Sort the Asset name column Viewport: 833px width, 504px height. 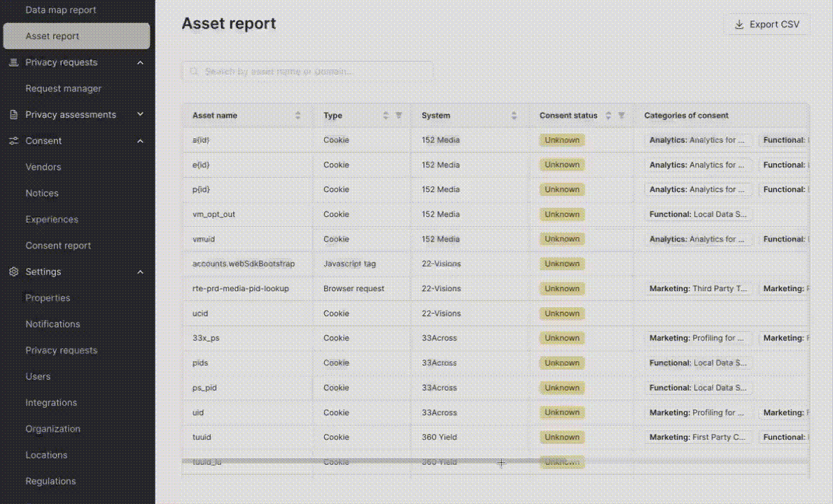(297, 115)
